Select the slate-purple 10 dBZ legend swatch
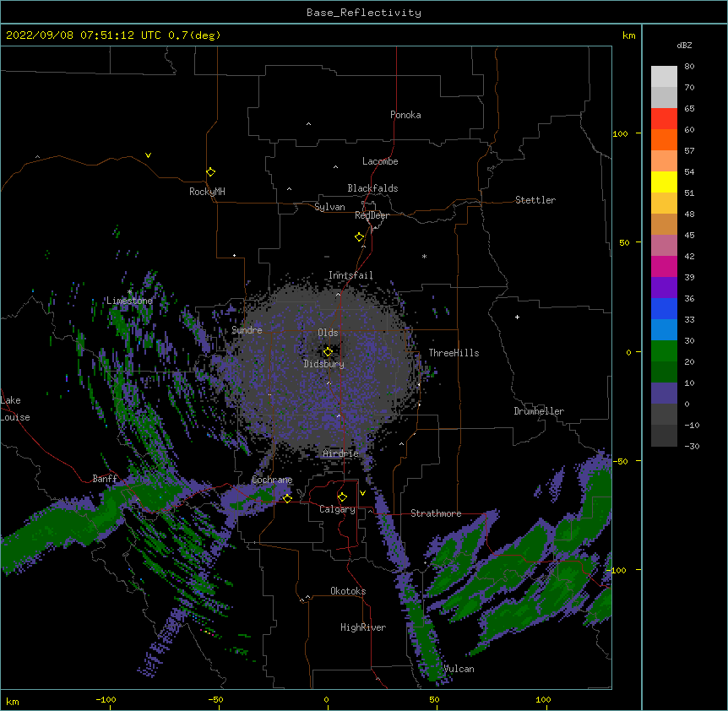This screenshot has width=728, height=711. 664,393
